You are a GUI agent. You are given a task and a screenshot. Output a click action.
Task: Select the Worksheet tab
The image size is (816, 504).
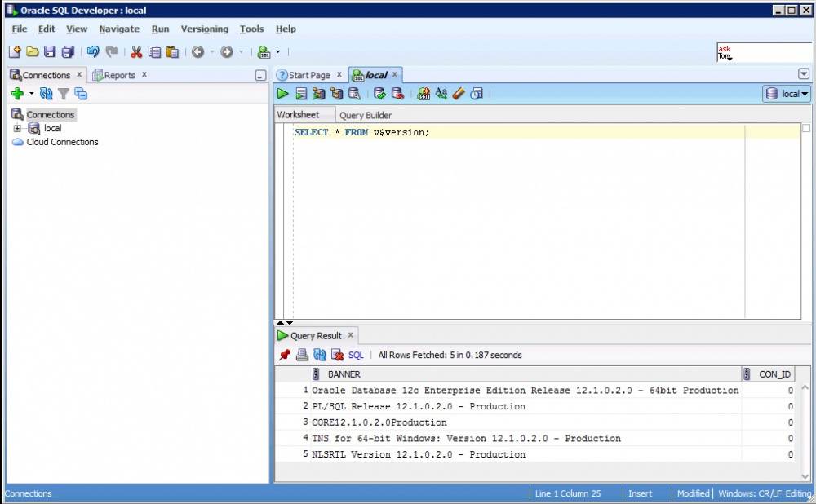tap(298, 114)
